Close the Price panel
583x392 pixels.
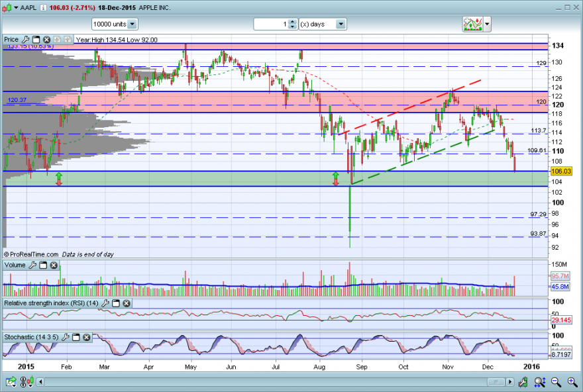46,39
